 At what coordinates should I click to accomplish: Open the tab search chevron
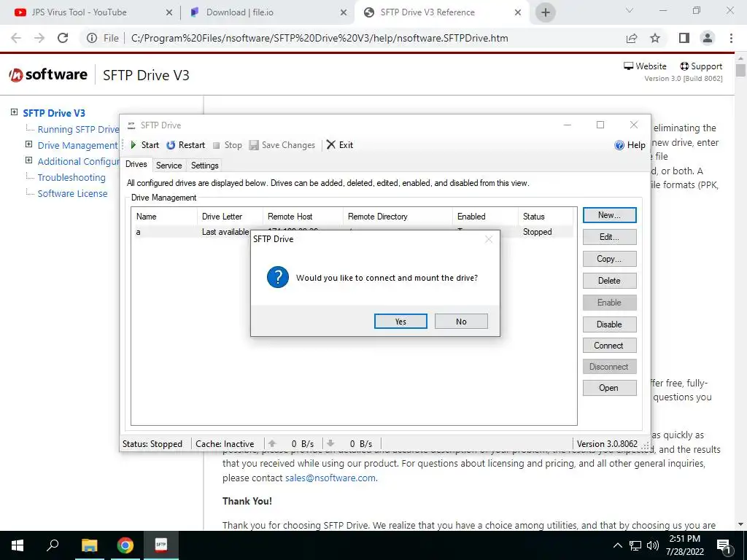click(630, 10)
